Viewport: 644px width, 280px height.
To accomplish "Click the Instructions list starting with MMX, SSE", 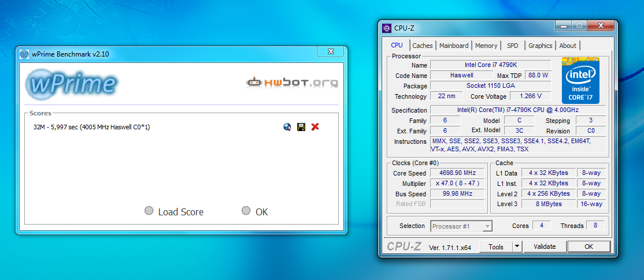I will point(517,145).
